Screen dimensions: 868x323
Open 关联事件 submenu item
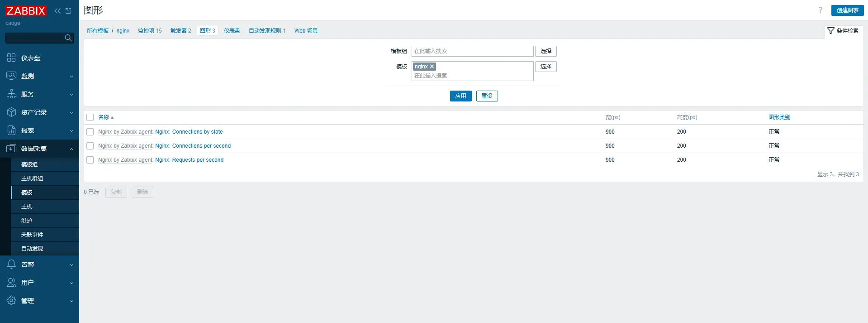pos(45,235)
